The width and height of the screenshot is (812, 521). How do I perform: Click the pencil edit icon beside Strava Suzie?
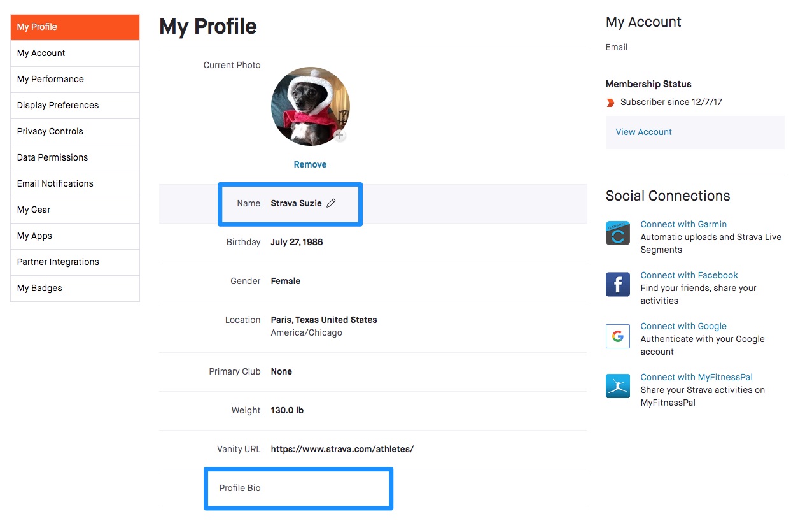[331, 203]
